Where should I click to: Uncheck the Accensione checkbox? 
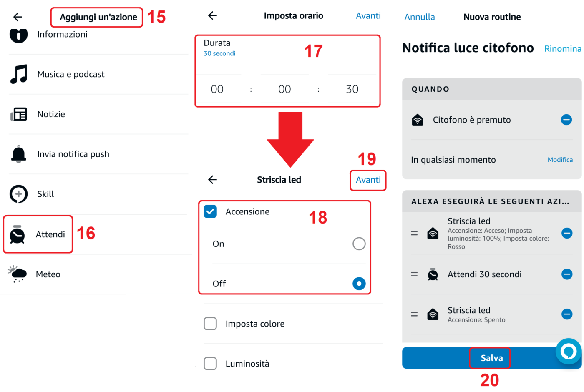210,211
